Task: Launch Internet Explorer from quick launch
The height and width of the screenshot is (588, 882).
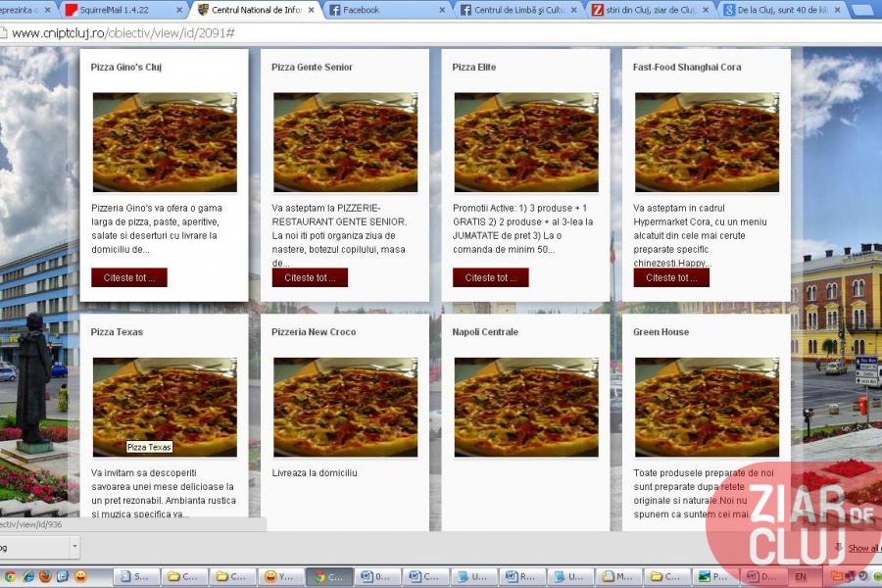Action: pyautogui.click(x=28, y=576)
